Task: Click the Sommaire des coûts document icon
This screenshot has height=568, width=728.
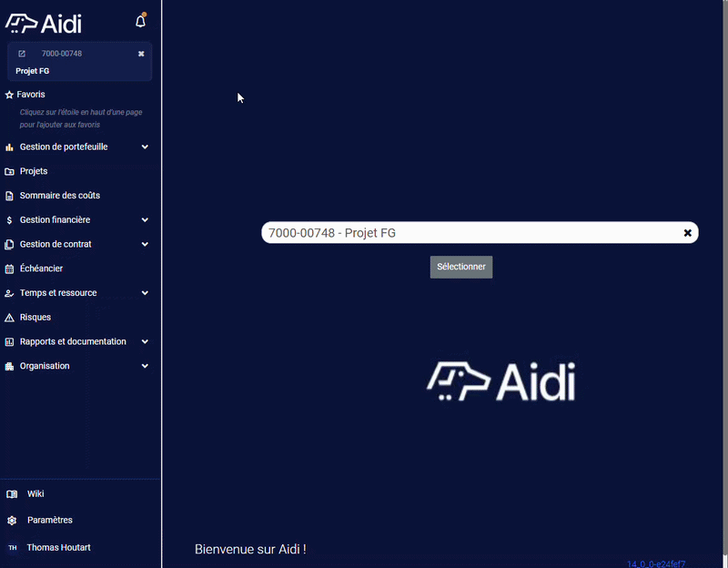Action: click(x=9, y=196)
